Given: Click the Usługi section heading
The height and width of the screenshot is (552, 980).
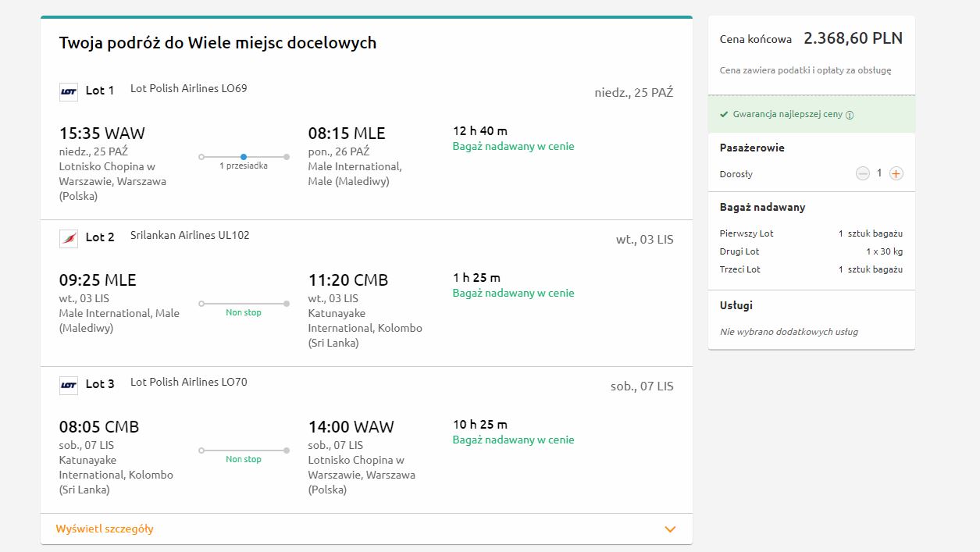Looking at the screenshot, I should pos(736,305).
